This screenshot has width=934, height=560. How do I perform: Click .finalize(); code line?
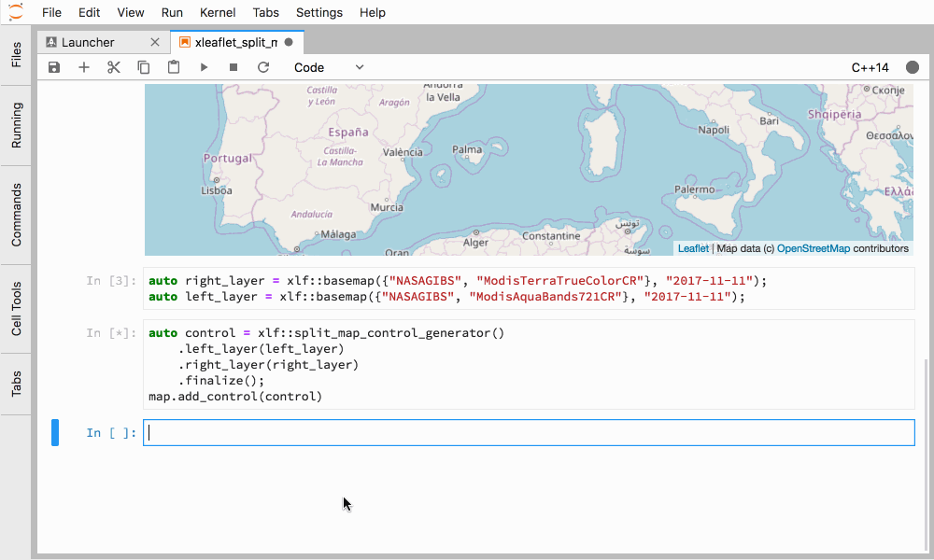[x=221, y=380]
